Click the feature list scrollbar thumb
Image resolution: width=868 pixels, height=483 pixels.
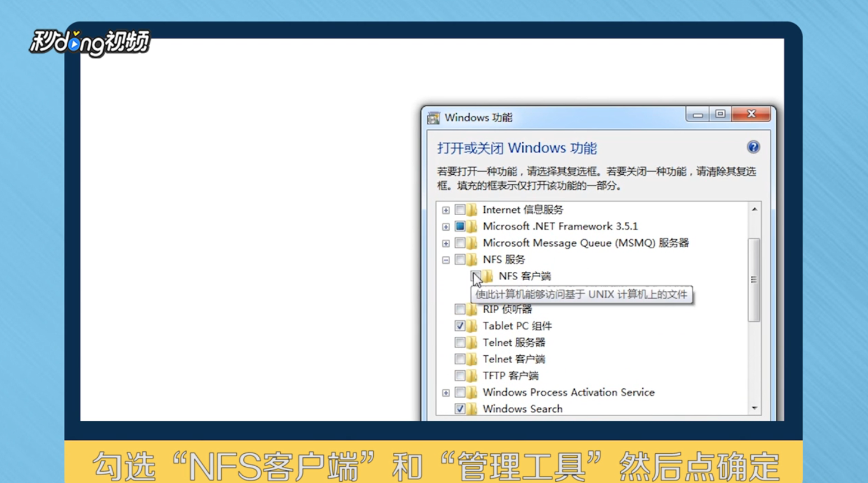[x=754, y=280]
